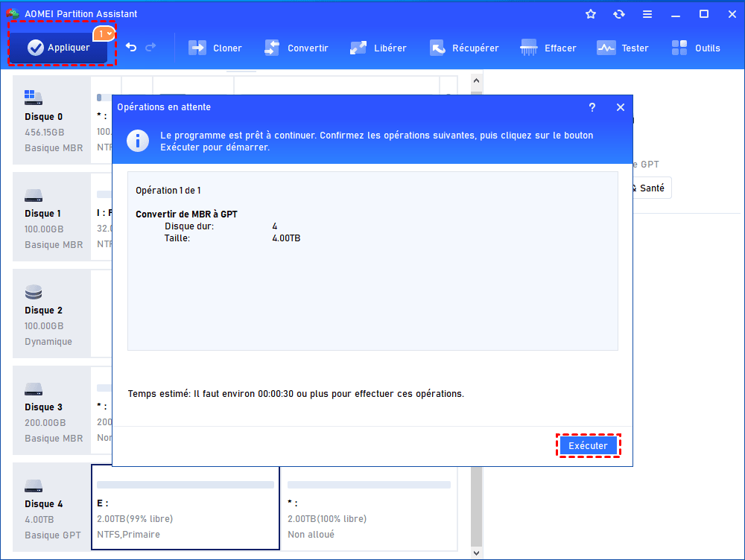
Task: Select the Disque 0 entry
Action: pos(52,120)
